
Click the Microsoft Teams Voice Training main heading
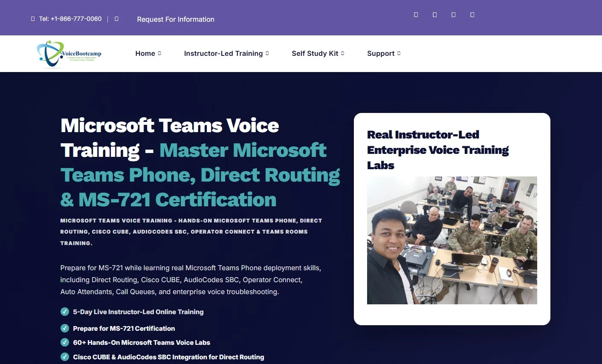coord(200,162)
